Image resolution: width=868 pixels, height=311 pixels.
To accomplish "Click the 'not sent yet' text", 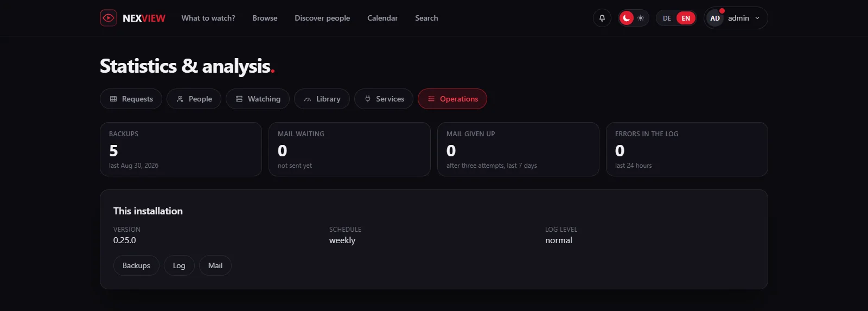I will [295, 166].
